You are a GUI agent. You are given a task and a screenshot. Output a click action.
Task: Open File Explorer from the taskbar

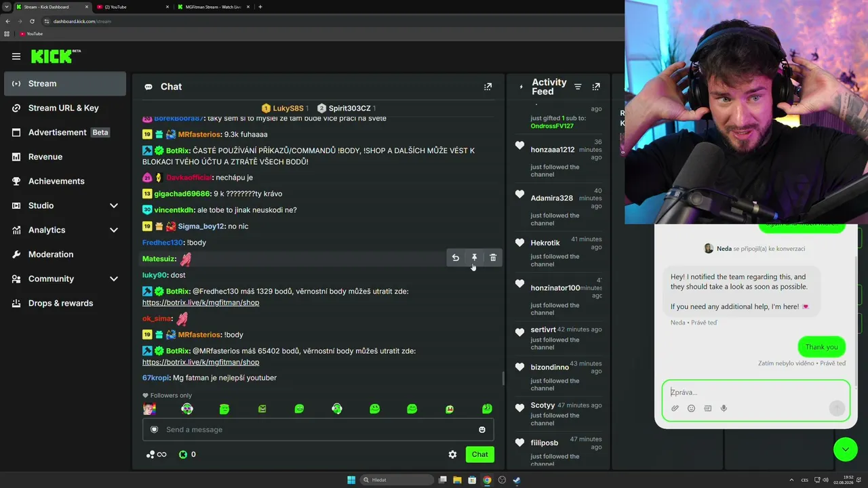pos(457,480)
